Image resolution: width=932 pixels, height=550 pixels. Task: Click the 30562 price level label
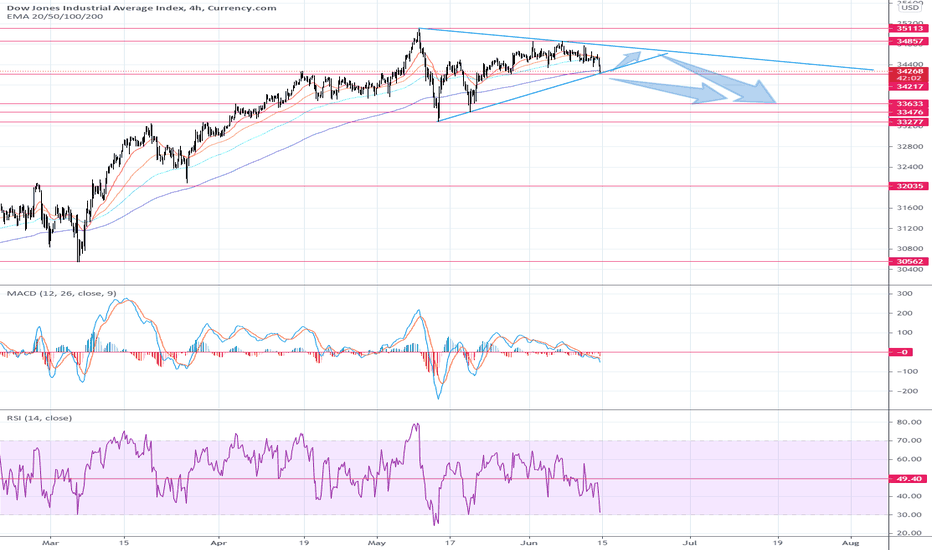pyautogui.click(x=908, y=262)
